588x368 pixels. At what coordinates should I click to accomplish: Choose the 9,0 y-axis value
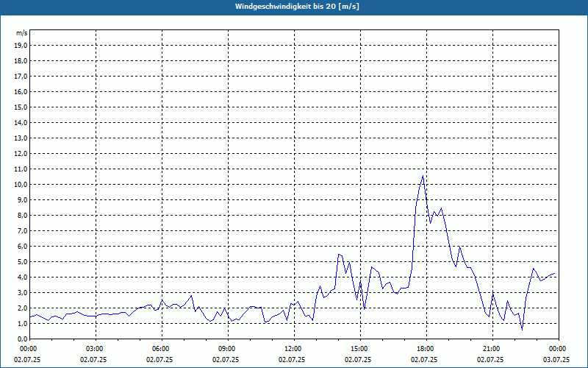tap(22, 199)
